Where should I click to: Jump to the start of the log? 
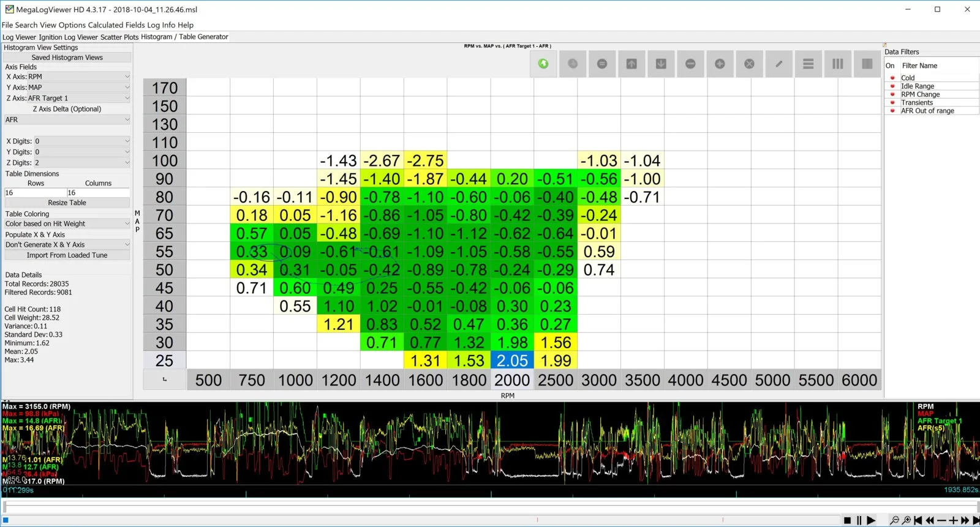point(918,520)
